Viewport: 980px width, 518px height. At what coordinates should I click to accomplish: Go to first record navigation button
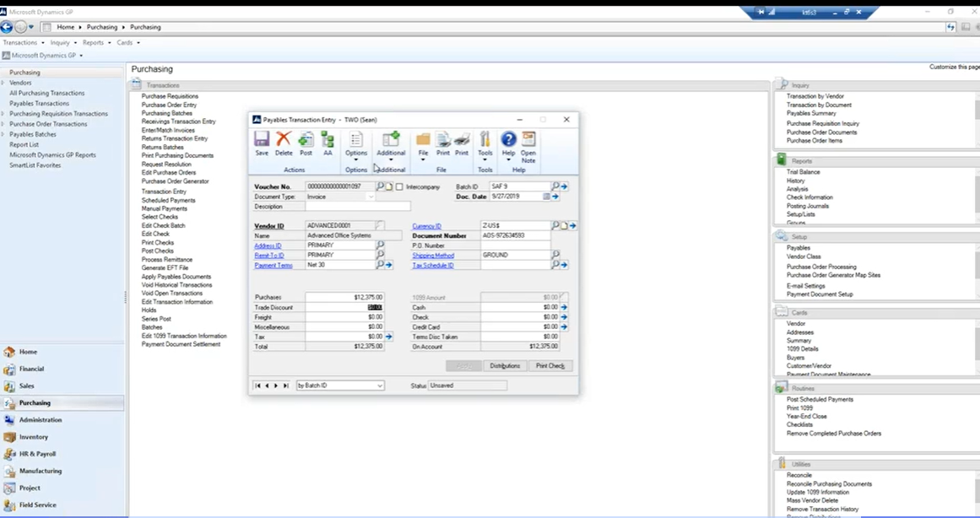(x=257, y=386)
